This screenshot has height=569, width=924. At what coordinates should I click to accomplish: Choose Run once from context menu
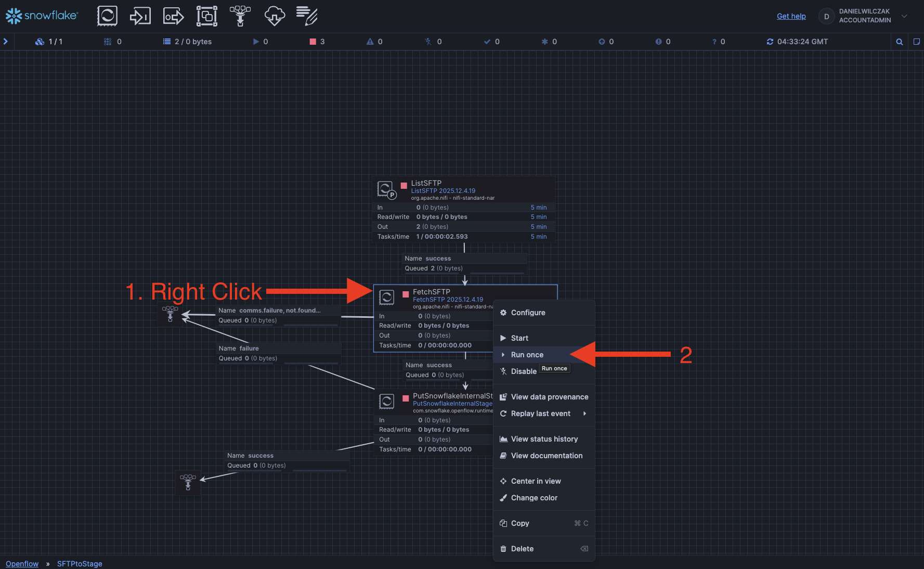(527, 355)
